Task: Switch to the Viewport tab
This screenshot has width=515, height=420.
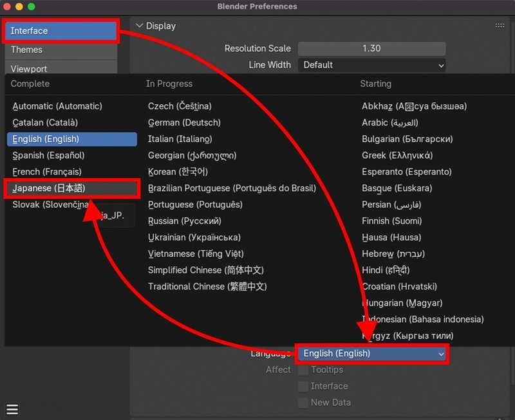Action: (61, 68)
